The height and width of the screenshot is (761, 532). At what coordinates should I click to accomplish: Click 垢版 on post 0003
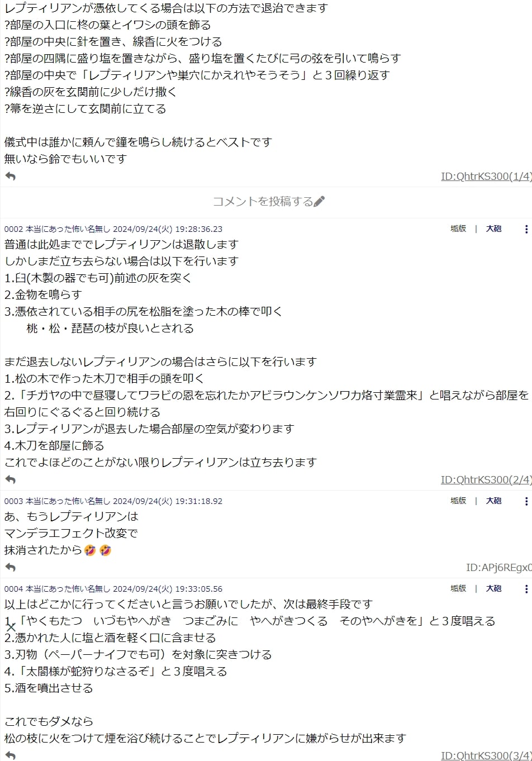458,501
